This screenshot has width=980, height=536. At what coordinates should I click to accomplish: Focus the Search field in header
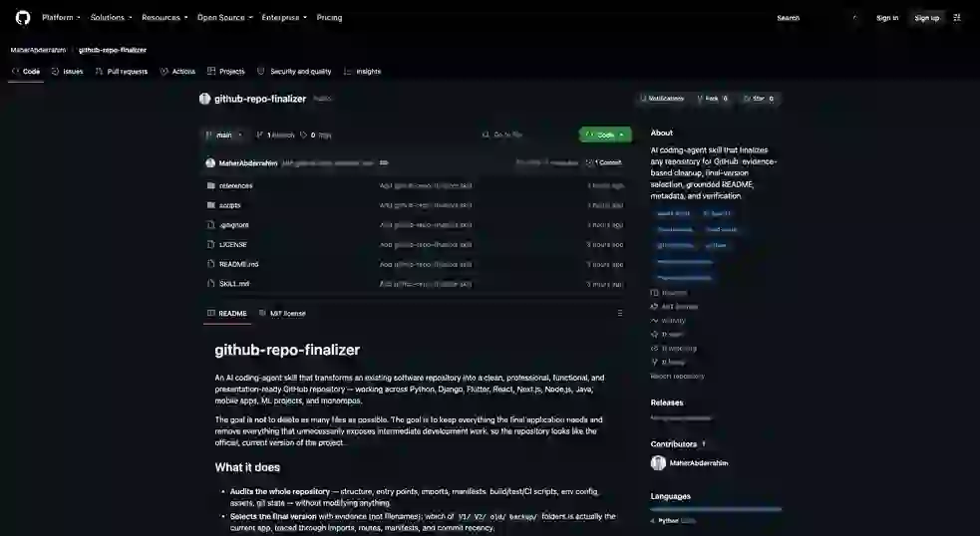[817, 18]
